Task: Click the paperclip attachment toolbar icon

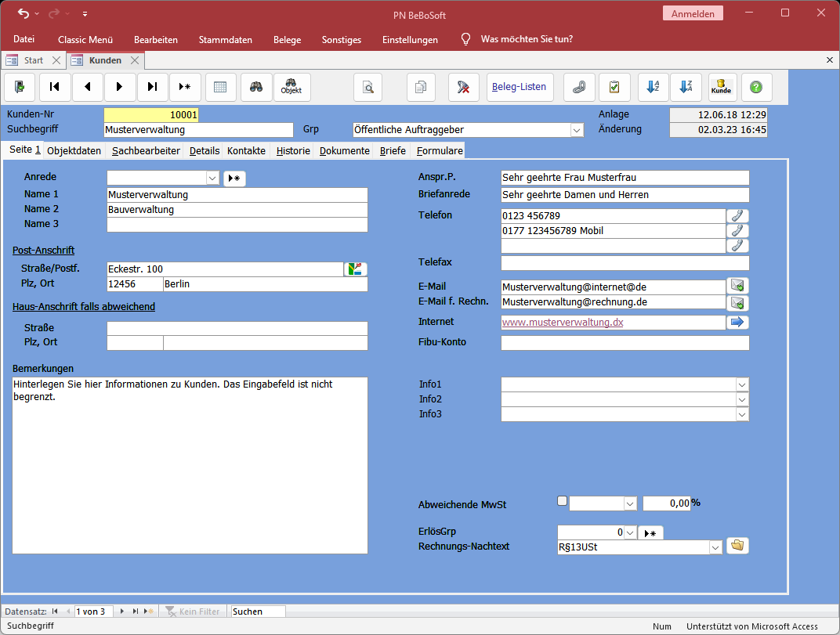Action: click(x=579, y=88)
